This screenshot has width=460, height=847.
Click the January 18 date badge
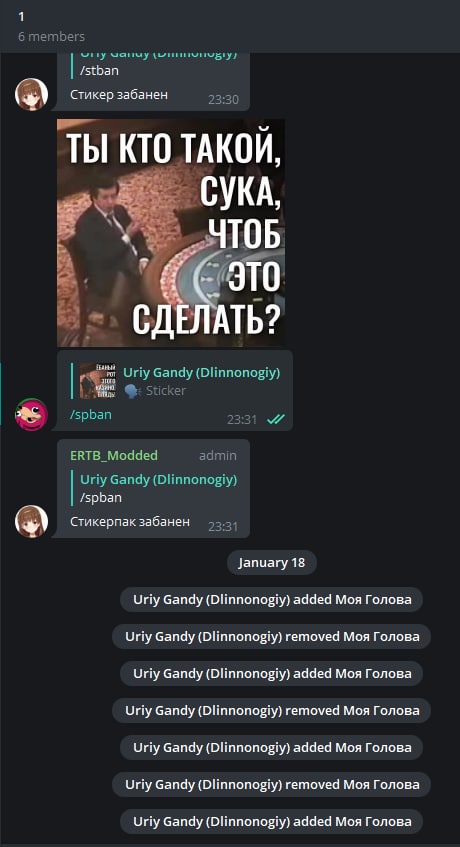[x=272, y=562]
